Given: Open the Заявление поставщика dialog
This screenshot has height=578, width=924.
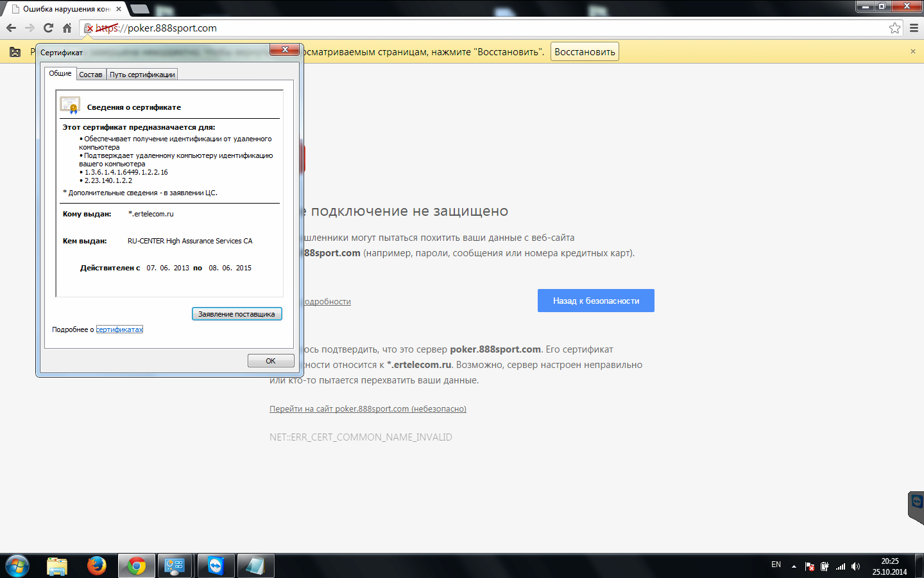Looking at the screenshot, I should [236, 313].
